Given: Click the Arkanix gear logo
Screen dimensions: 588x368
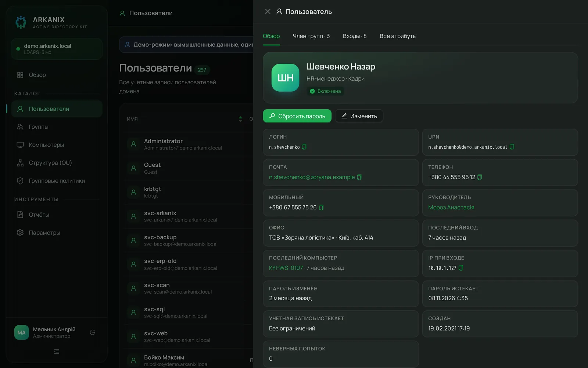Looking at the screenshot, I should tap(21, 22).
